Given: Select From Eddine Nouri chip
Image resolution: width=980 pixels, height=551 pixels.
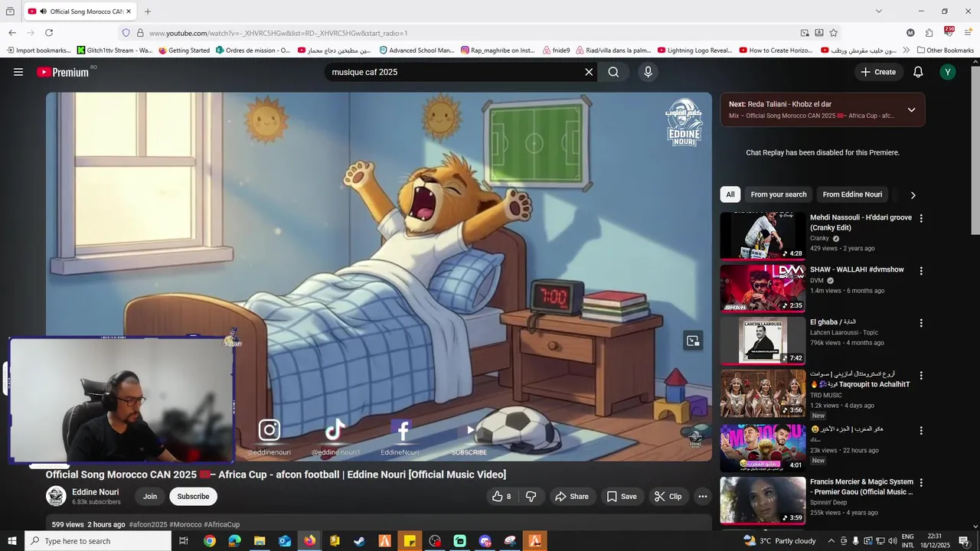Looking at the screenshot, I should pyautogui.click(x=852, y=194).
